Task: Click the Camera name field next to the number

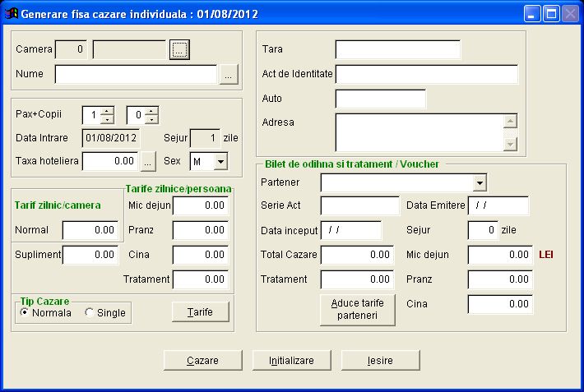Action: point(129,49)
